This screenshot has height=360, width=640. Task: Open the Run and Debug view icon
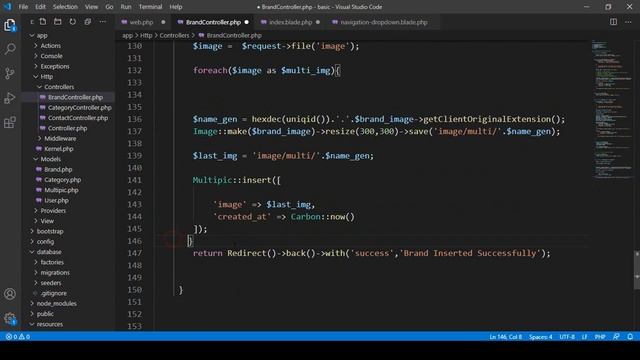point(10,98)
